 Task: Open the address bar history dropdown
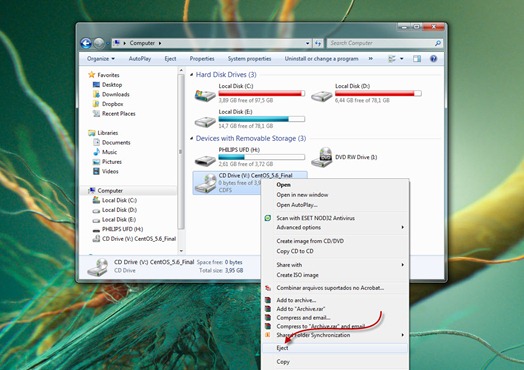307,43
